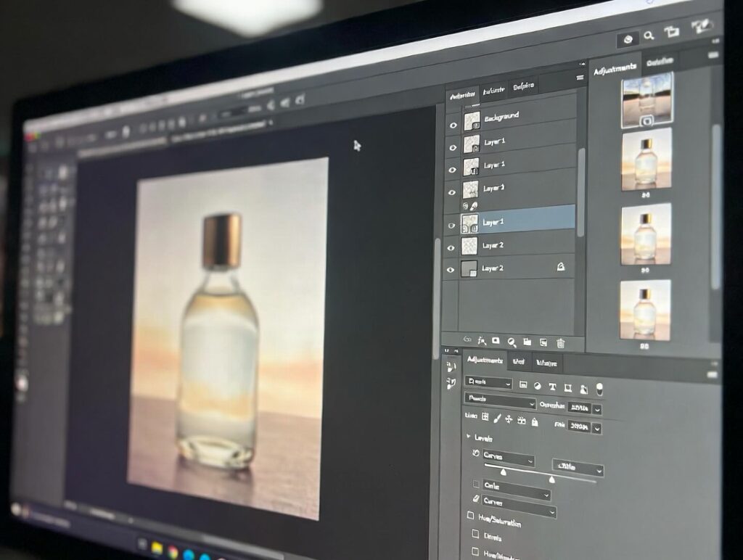The width and height of the screenshot is (743, 560).
Task: Delete the selected layer using the trash icon
Action: tap(562, 343)
